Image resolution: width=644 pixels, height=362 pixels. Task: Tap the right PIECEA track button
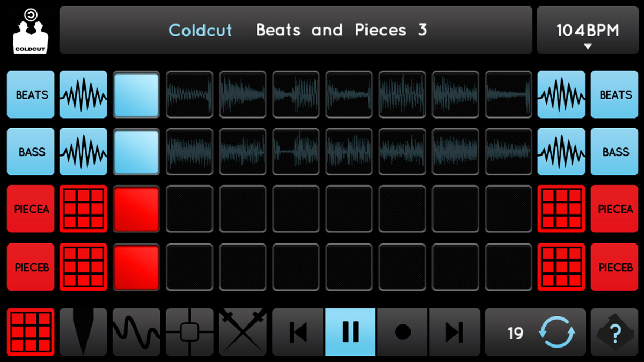pos(614,209)
